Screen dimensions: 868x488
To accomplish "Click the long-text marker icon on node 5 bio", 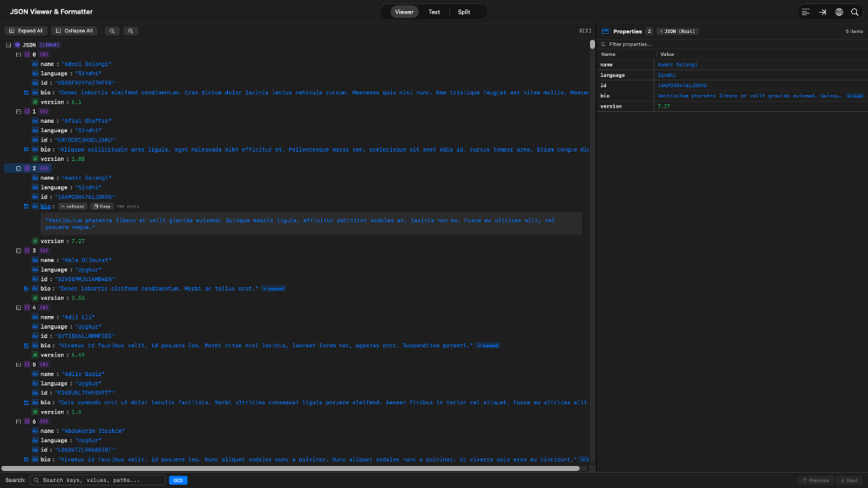I will click(26, 402).
